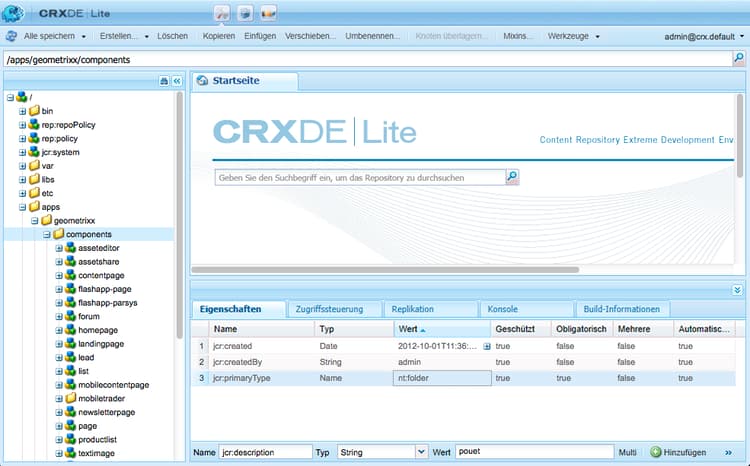Expand the newsletterpage node
Viewport: 750px width, 466px height.
point(59,412)
